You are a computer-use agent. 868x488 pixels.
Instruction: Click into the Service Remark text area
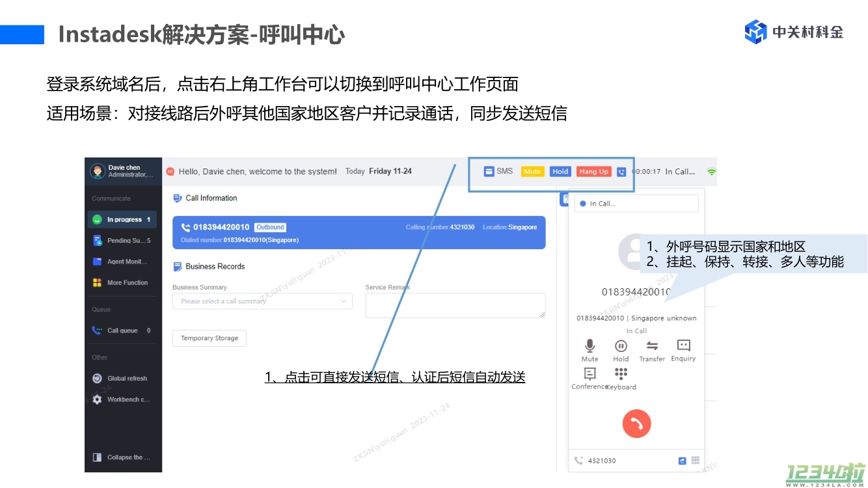tap(455, 305)
